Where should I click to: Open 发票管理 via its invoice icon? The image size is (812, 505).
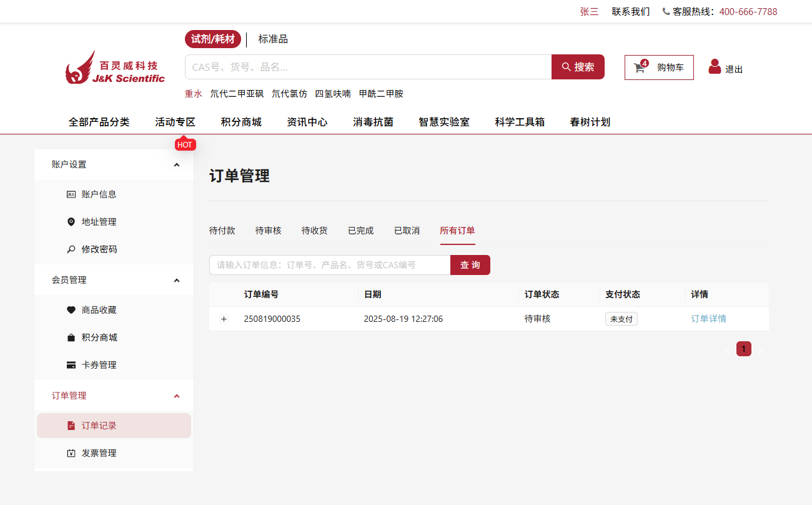(71, 453)
